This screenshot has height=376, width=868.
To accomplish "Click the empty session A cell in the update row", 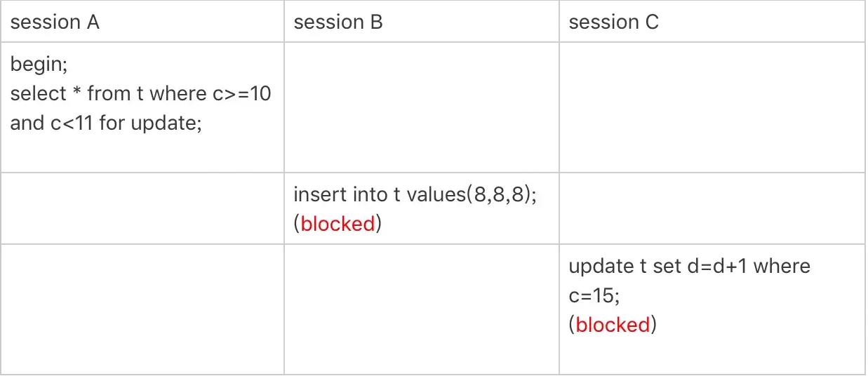I will pyautogui.click(x=142, y=309).
